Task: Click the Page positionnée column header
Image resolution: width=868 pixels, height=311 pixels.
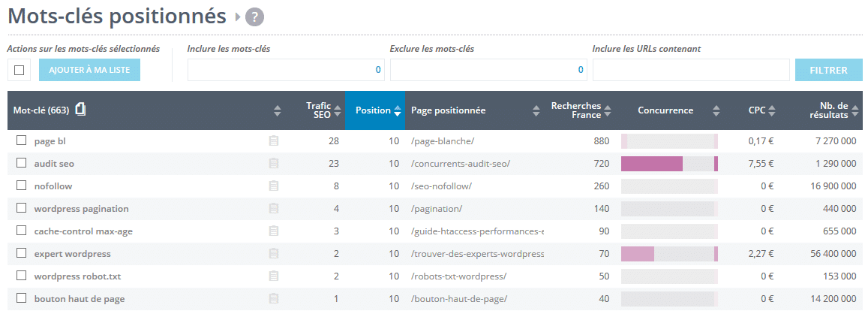Action: pos(449,110)
